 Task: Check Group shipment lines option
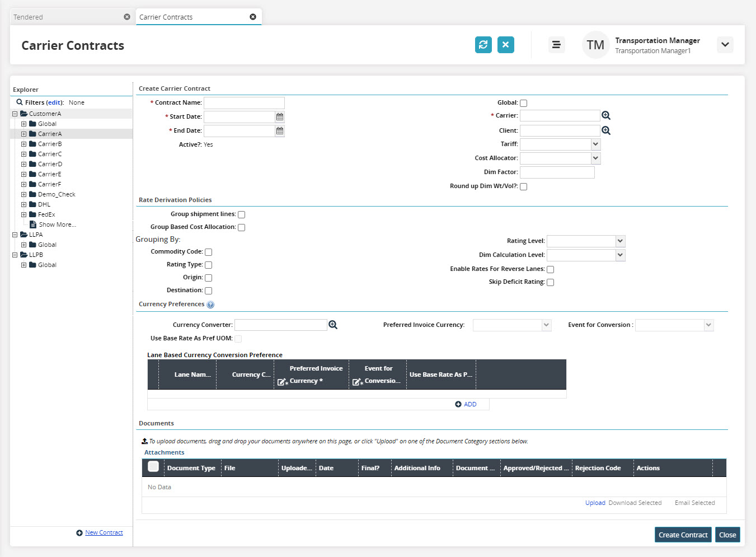click(241, 214)
